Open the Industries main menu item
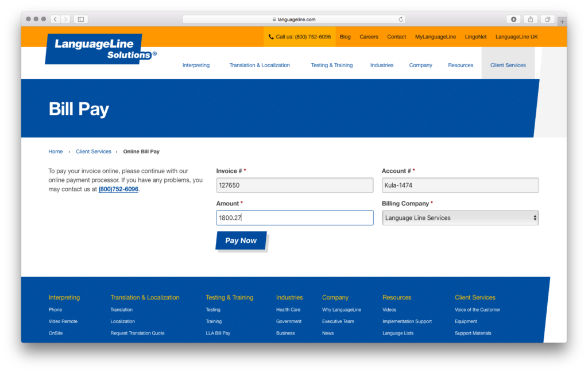Screen dimensions: 588x373 coord(382,65)
